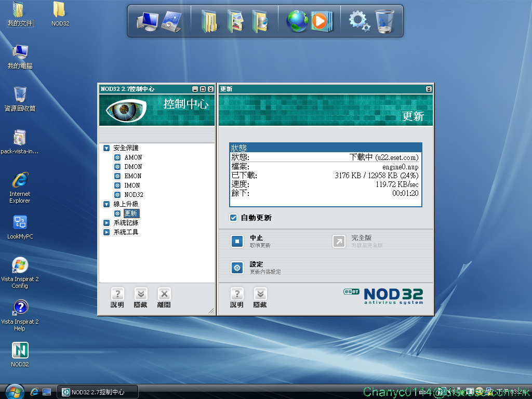The width and height of the screenshot is (532, 399).
Task: Select the pack-vista-in... desktop icon
Action: [x=20, y=142]
